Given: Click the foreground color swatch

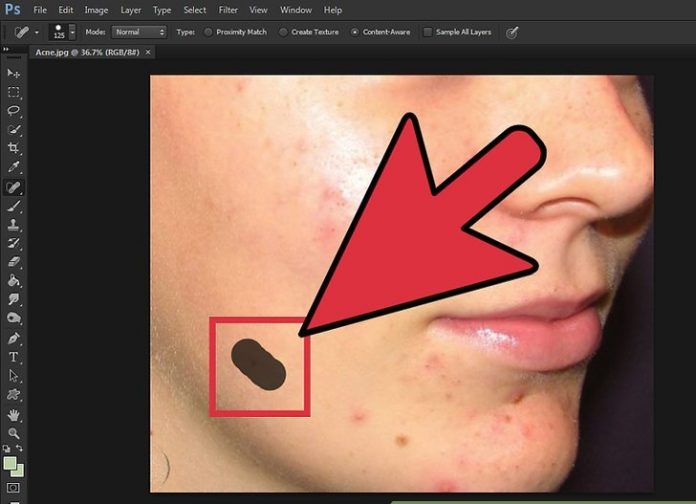Looking at the screenshot, I should 11,465.
